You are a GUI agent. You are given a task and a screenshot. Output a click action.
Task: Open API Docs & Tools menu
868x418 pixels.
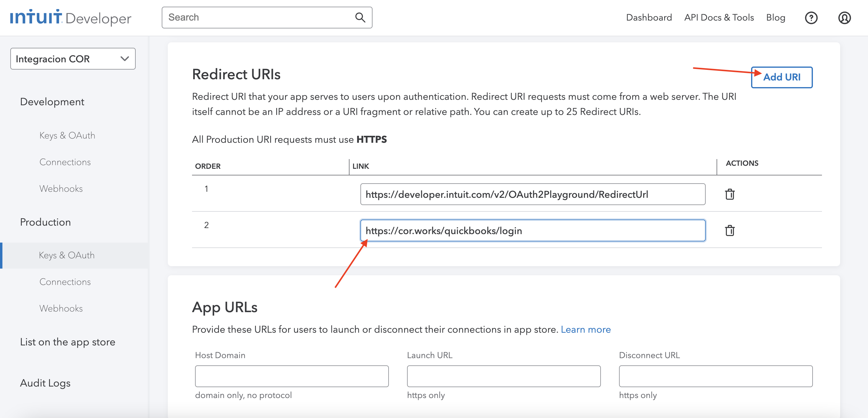(719, 18)
